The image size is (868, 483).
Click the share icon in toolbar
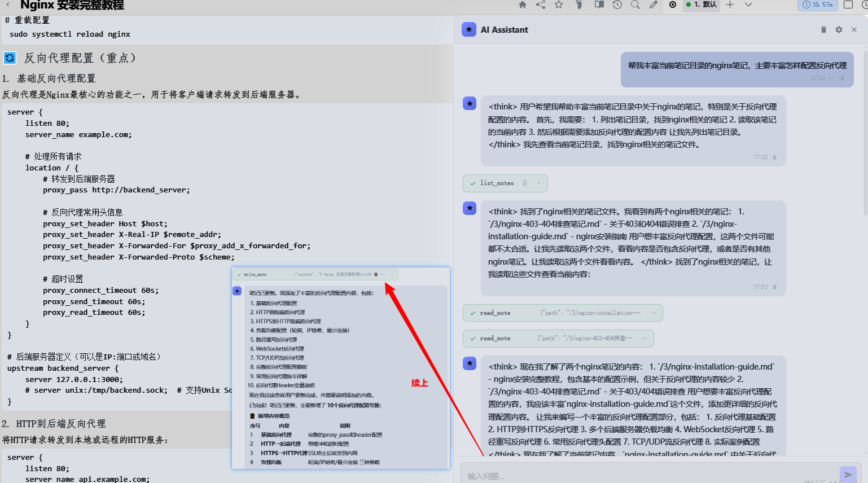point(541,5)
